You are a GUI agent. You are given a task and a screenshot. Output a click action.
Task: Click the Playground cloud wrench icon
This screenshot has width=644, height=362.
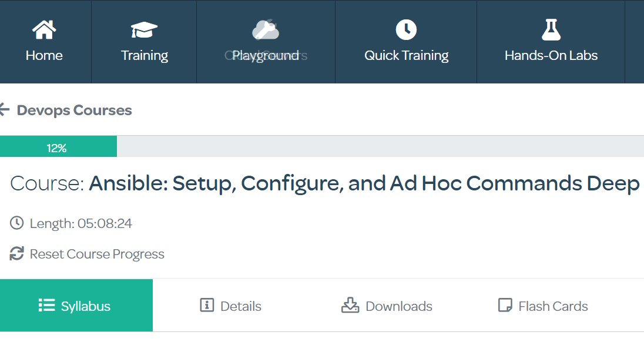coord(266,29)
